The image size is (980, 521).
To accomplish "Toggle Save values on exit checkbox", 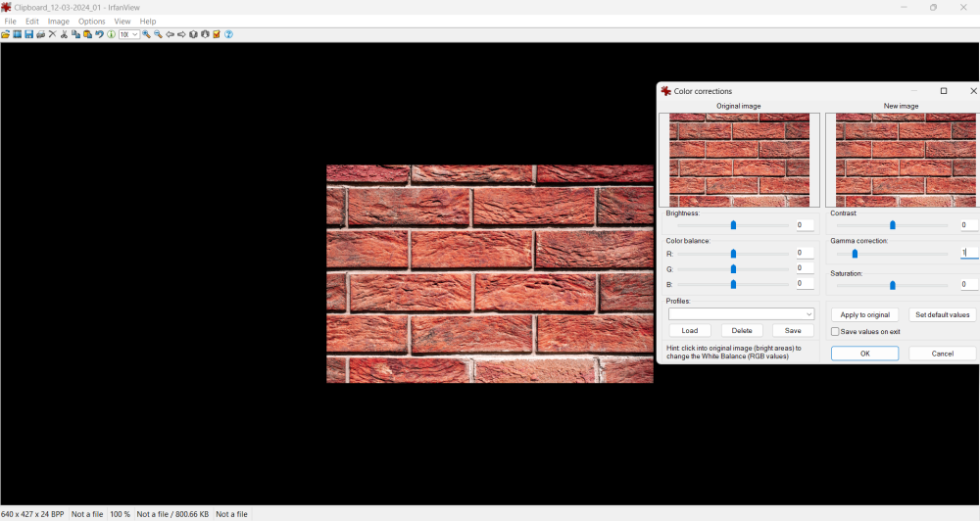I will 835,332.
